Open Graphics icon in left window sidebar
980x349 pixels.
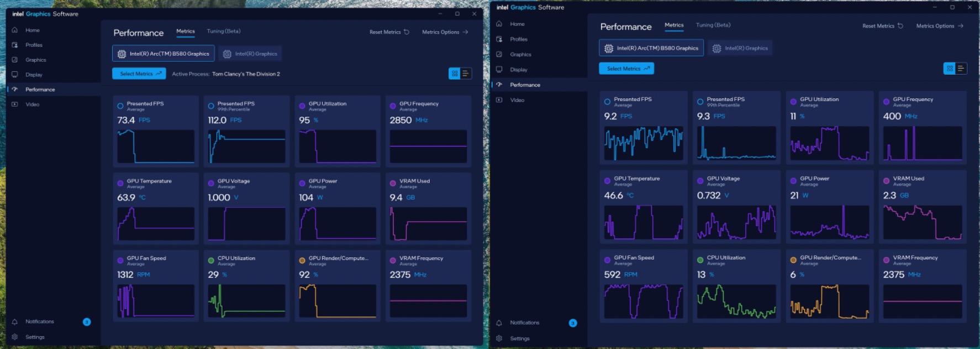pyautogui.click(x=15, y=60)
